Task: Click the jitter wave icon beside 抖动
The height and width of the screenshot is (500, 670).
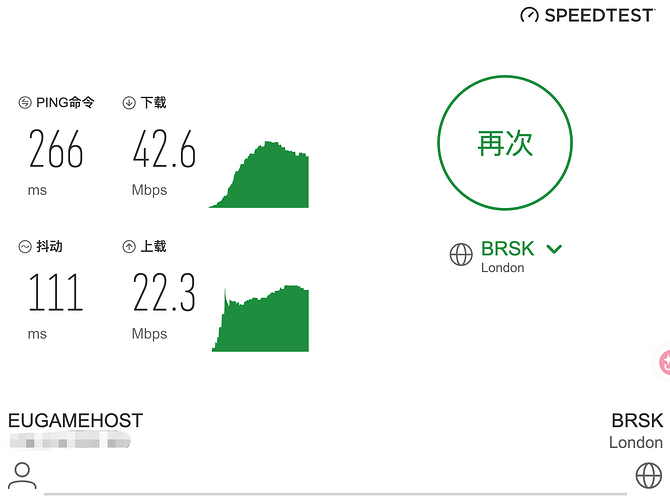Action: tap(25, 247)
